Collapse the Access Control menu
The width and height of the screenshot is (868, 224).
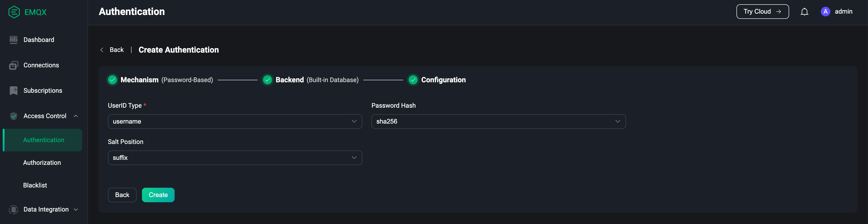[76, 116]
